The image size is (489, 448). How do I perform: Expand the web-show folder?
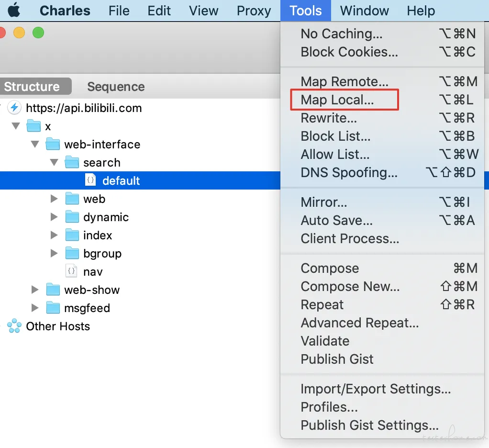(35, 290)
